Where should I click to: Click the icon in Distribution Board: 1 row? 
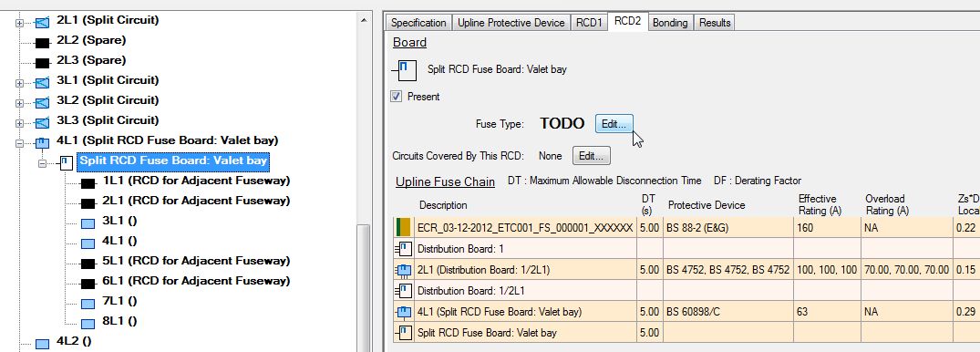[x=405, y=249]
